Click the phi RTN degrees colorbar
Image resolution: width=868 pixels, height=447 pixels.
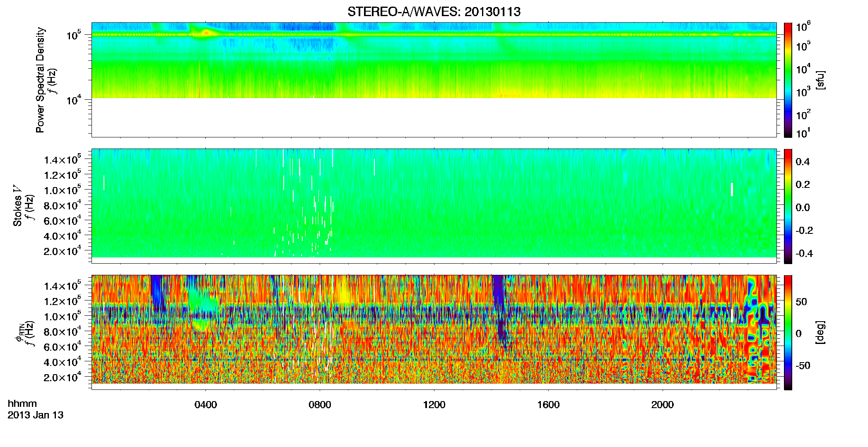[788, 332]
